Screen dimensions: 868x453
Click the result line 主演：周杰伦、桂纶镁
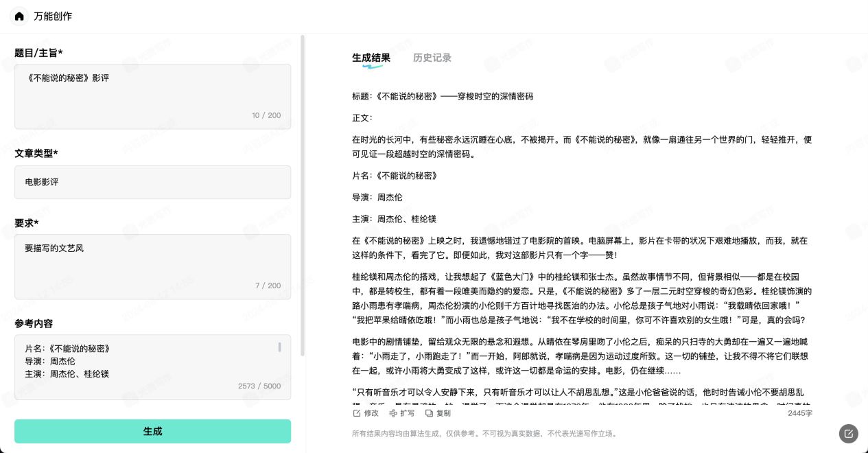point(395,219)
